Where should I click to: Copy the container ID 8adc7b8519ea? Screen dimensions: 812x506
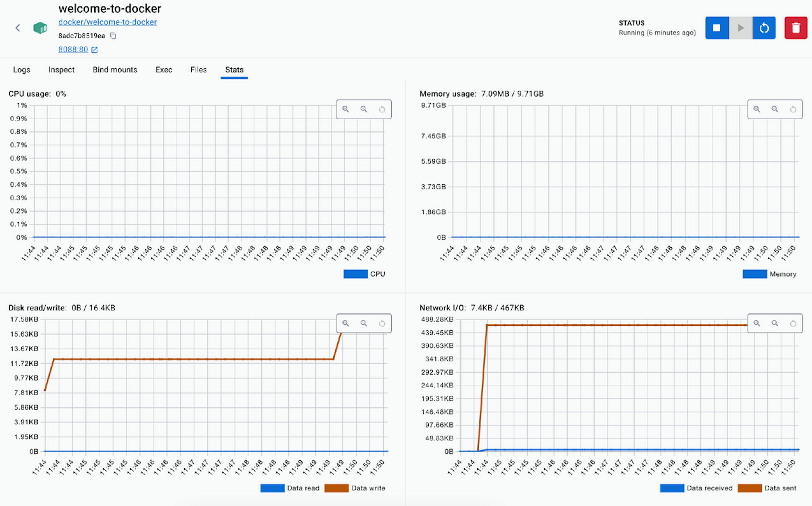(x=113, y=36)
